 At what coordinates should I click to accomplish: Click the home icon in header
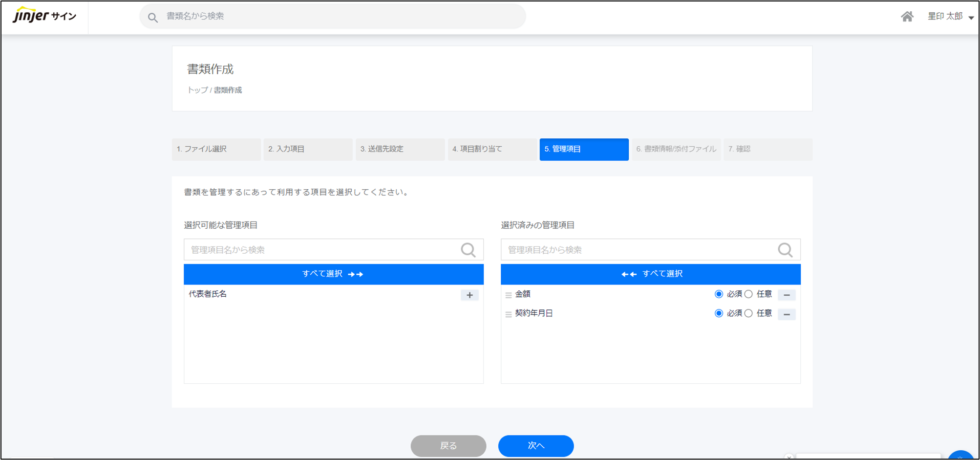(907, 17)
